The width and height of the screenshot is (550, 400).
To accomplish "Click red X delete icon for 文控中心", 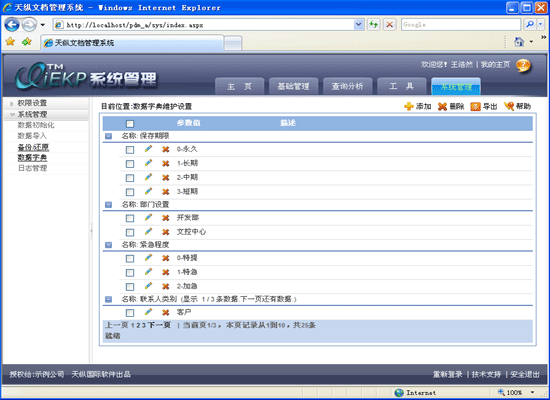I will [x=166, y=232].
